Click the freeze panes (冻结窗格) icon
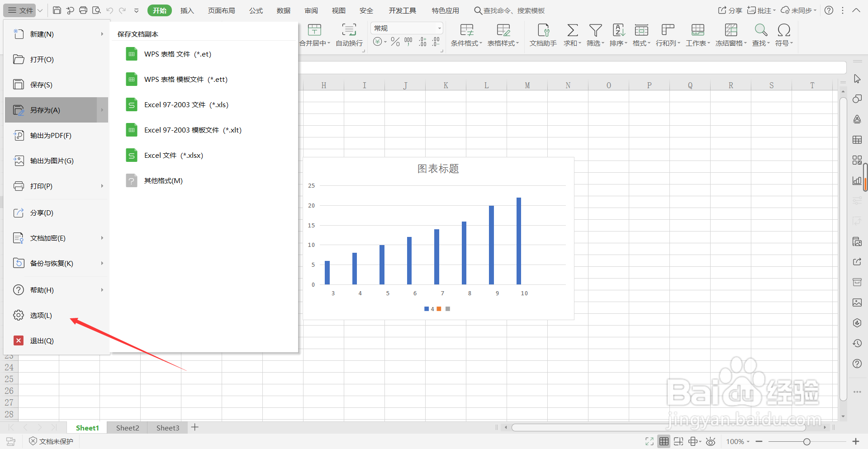This screenshot has width=868, height=449. coord(731,30)
